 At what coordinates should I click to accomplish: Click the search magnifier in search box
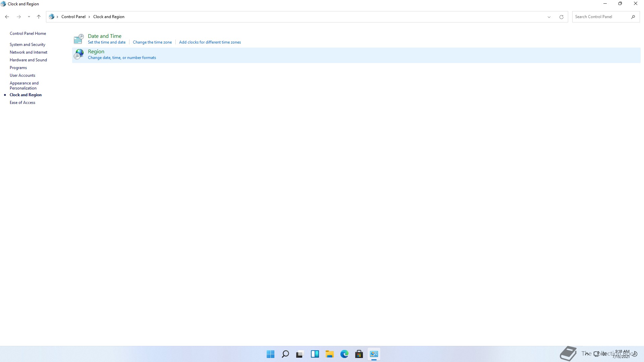click(x=633, y=17)
